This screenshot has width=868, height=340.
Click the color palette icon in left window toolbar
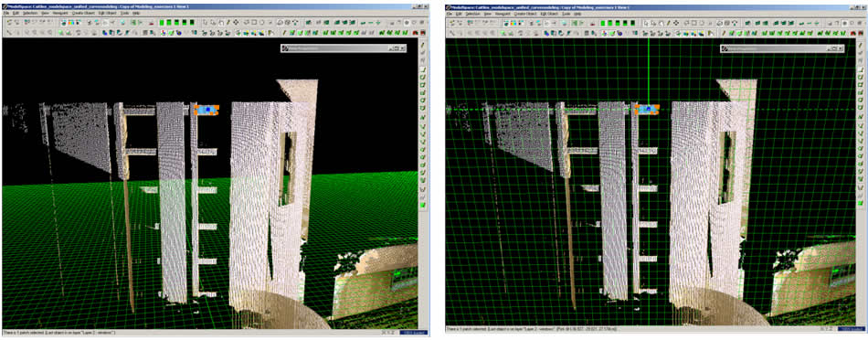click(x=71, y=22)
